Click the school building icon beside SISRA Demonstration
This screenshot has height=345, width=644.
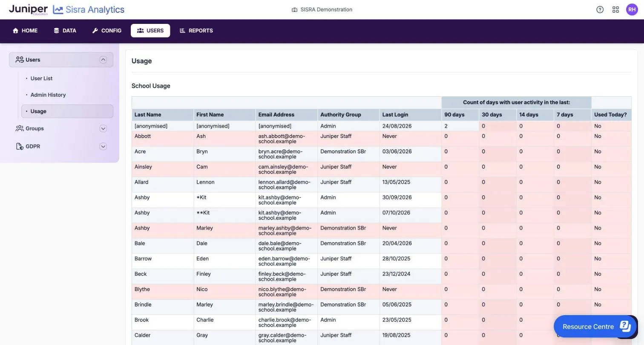(x=294, y=9)
